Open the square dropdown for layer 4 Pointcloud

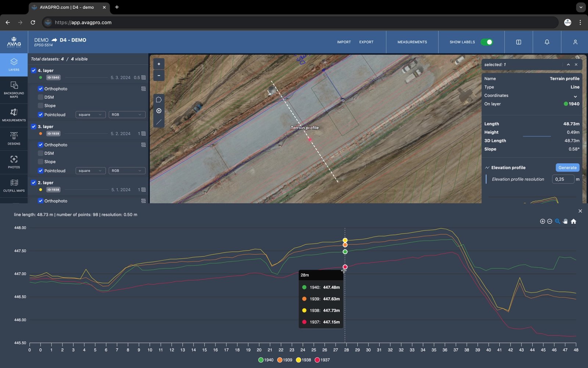[90, 115]
